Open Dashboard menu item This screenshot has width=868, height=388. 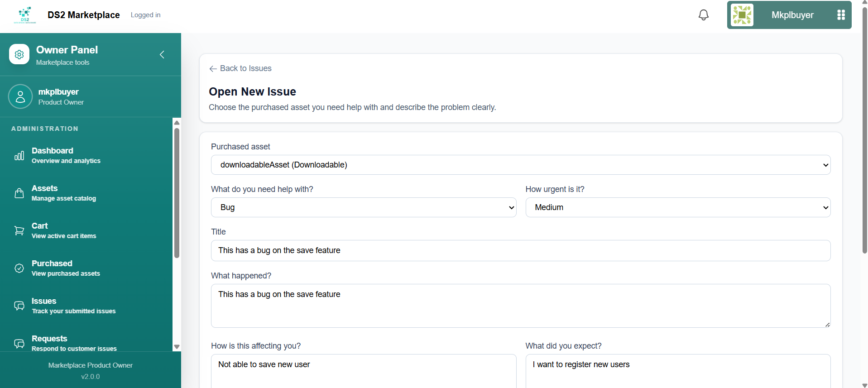pyautogui.click(x=86, y=155)
